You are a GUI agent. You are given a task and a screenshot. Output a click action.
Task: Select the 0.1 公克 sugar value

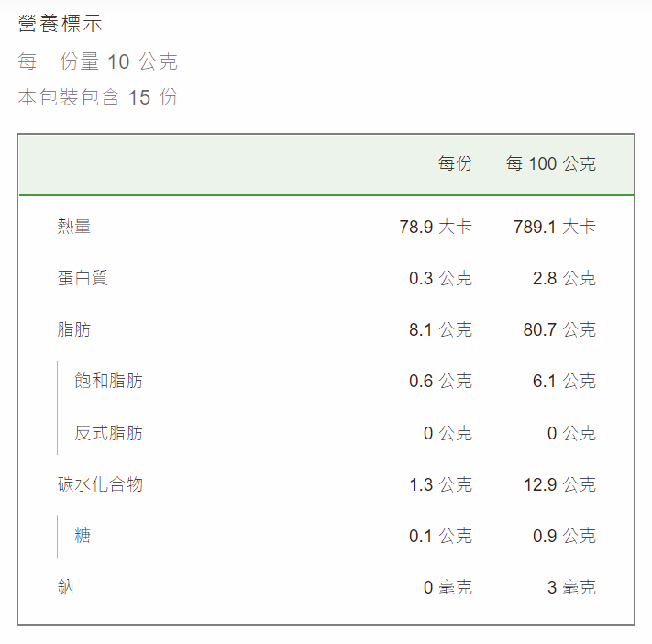441,536
